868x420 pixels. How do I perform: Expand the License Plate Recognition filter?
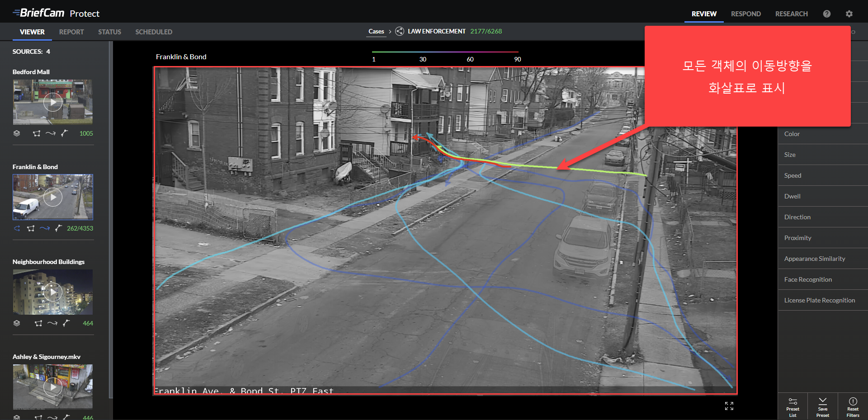click(819, 300)
